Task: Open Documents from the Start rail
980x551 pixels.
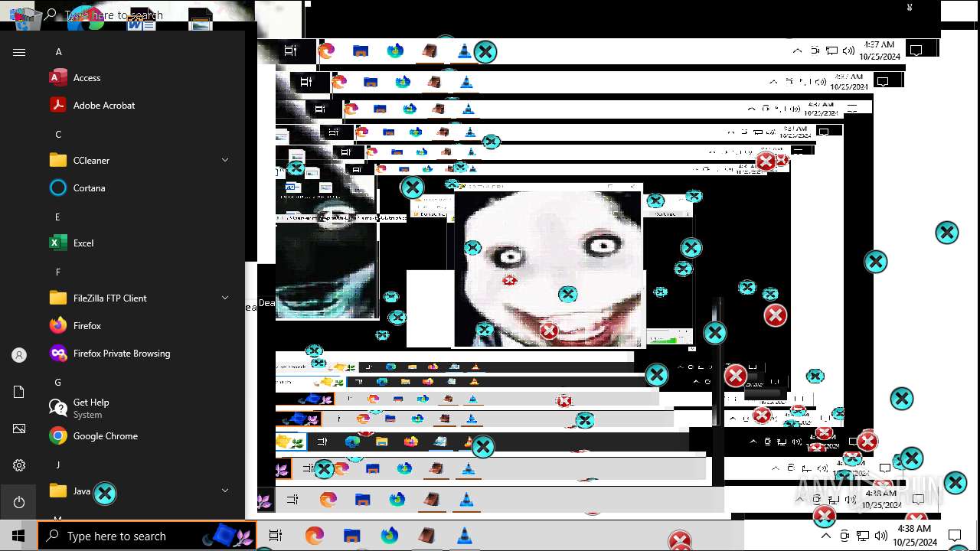Action: (x=19, y=392)
